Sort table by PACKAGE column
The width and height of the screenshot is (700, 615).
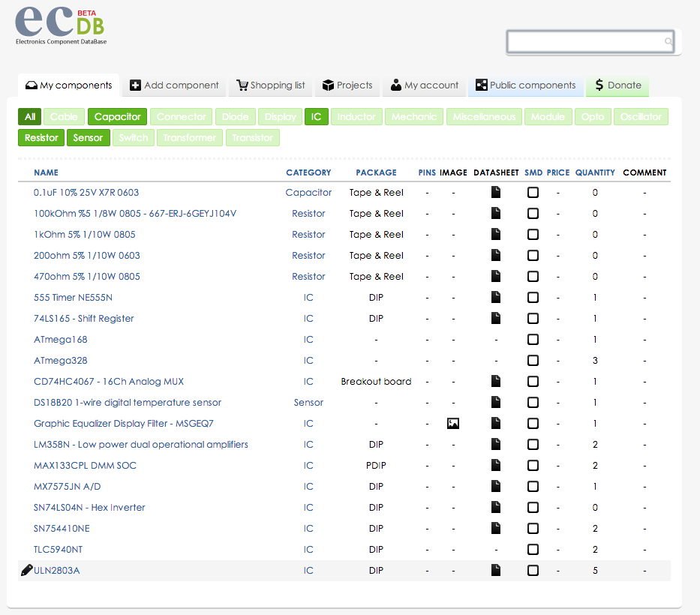[376, 172]
